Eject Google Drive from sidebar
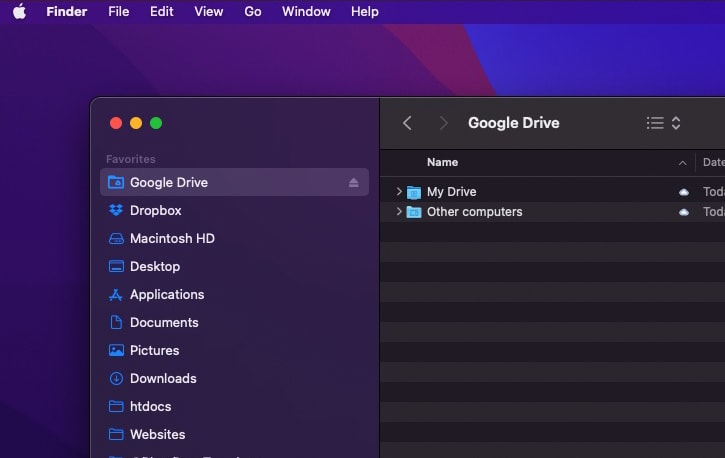The width and height of the screenshot is (725, 458). pyautogui.click(x=354, y=183)
